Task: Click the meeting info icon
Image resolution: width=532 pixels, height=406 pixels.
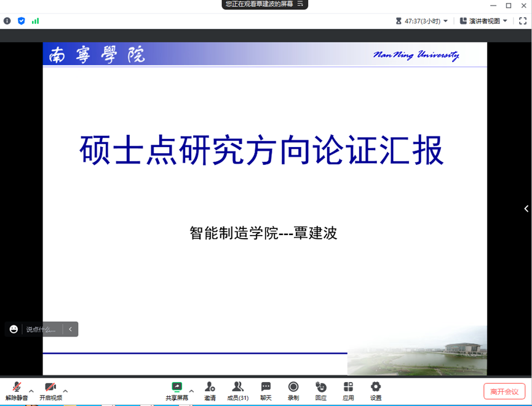Action: 7,21
